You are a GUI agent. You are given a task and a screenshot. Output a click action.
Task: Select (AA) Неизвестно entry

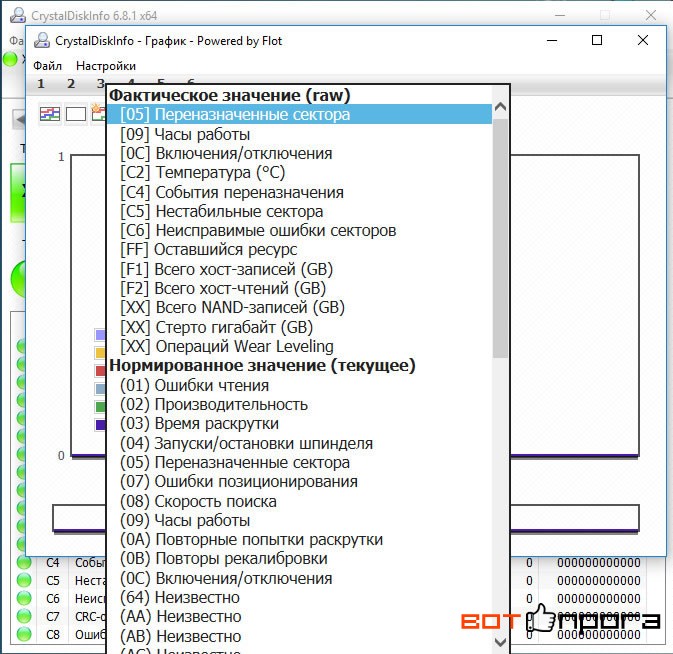point(299,616)
